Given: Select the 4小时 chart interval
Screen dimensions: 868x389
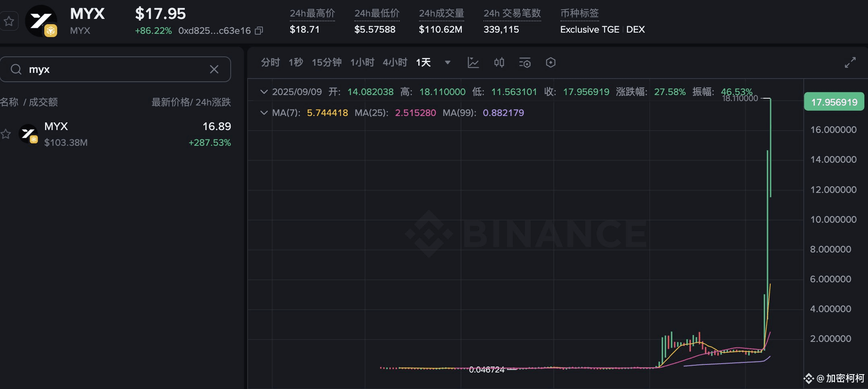Looking at the screenshot, I should [395, 62].
